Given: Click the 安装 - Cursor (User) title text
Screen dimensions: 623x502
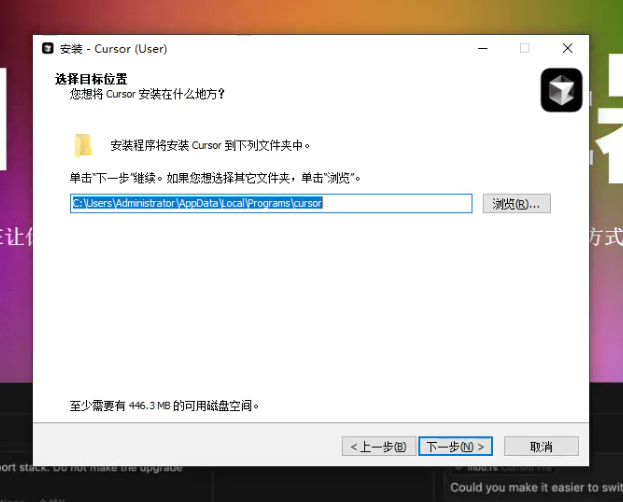Looking at the screenshot, I should pos(114,49).
